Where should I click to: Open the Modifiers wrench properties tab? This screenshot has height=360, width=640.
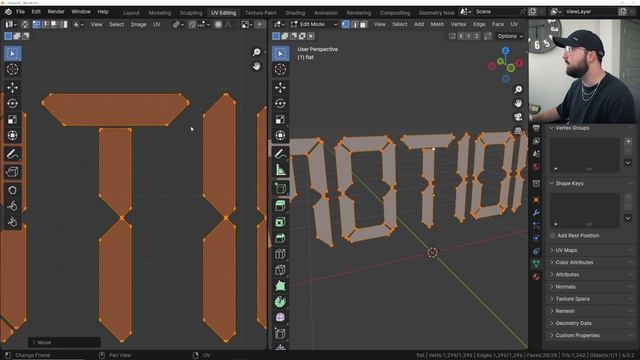point(536,213)
